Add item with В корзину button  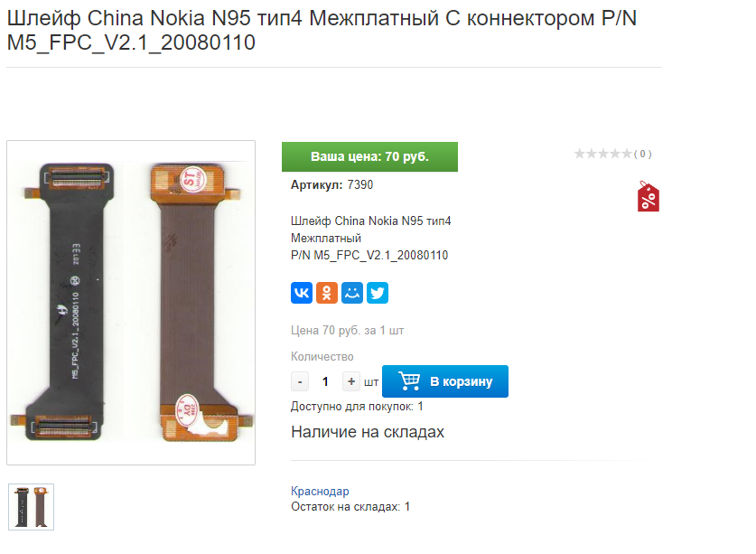point(445,381)
